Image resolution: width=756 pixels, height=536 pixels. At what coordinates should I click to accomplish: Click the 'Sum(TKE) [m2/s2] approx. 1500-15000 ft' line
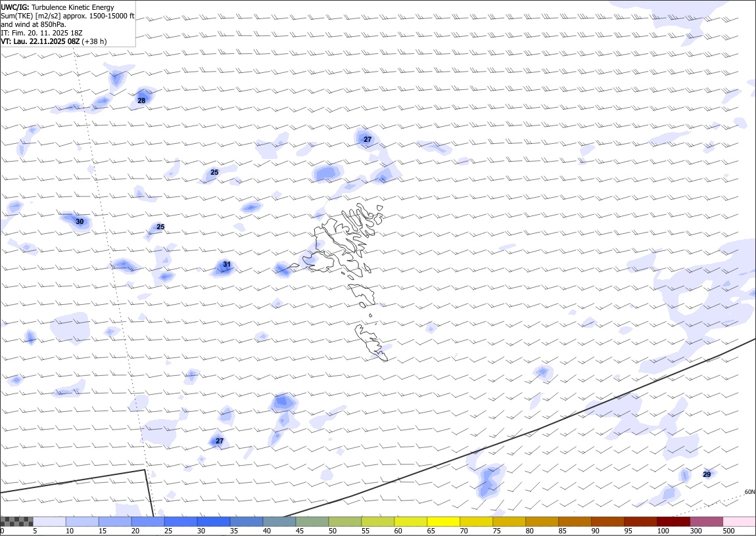(68, 16)
